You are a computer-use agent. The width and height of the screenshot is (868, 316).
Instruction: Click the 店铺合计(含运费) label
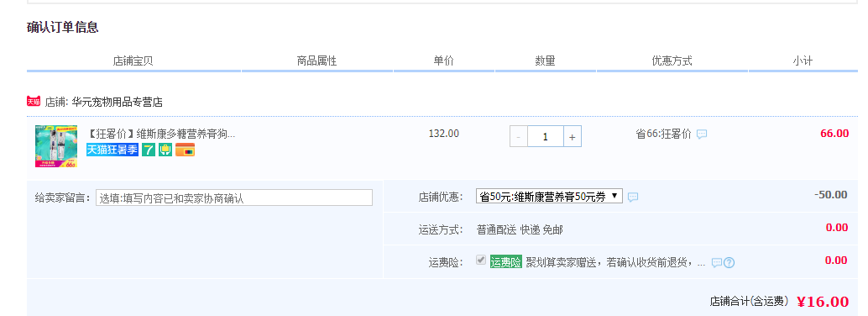(749, 302)
